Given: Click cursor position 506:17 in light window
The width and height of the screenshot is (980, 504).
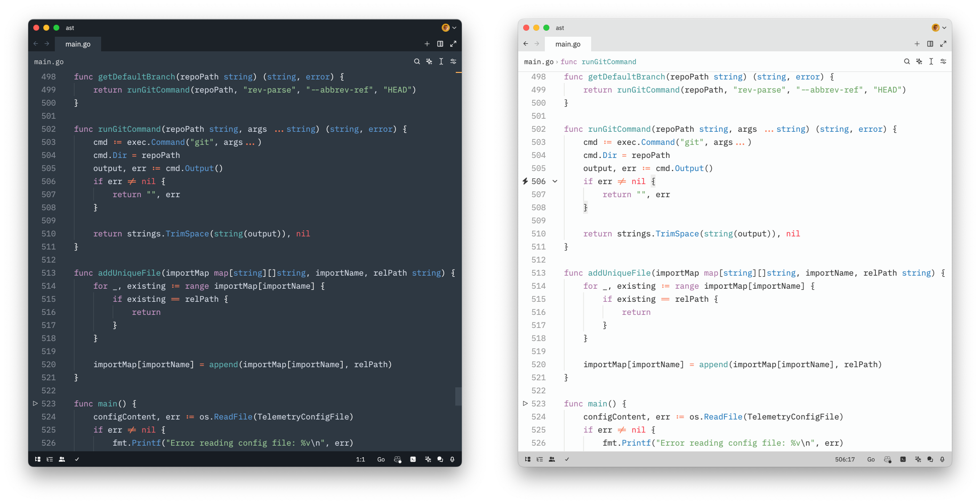Looking at the screenshot, I should [x=845, y=459].
